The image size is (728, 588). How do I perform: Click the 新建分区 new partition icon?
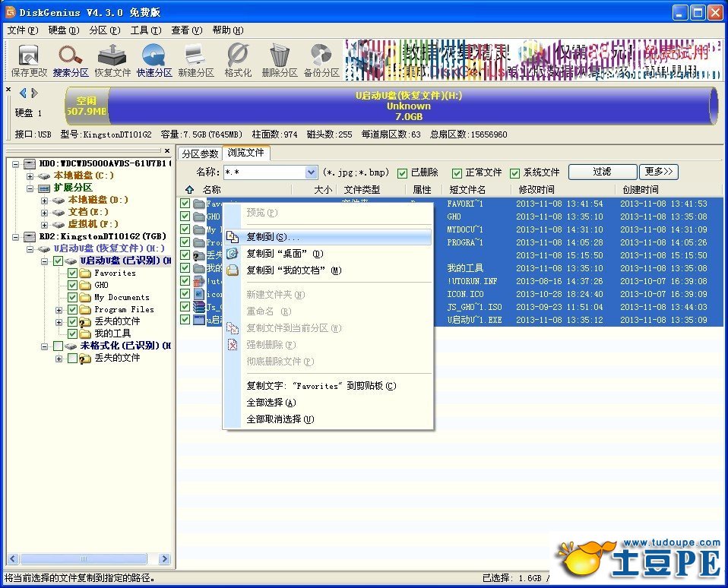[196, 61]
